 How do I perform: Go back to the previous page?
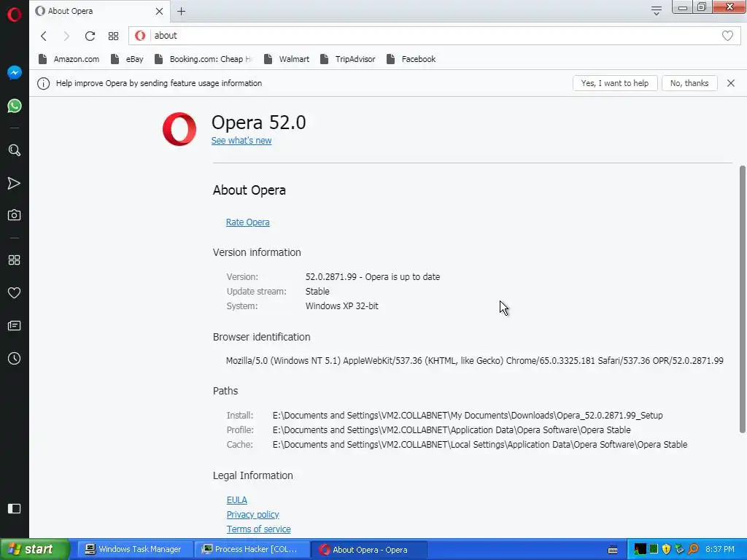(44, 36)
